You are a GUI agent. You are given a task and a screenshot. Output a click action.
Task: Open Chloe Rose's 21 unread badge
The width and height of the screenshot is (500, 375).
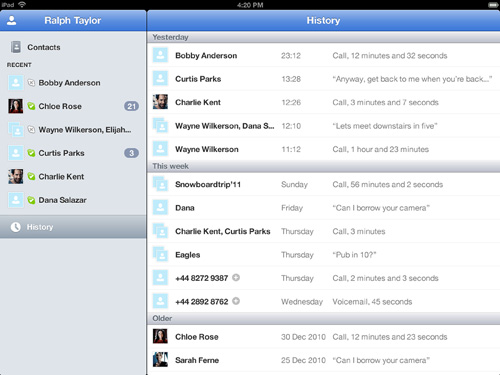click(131, 106)
